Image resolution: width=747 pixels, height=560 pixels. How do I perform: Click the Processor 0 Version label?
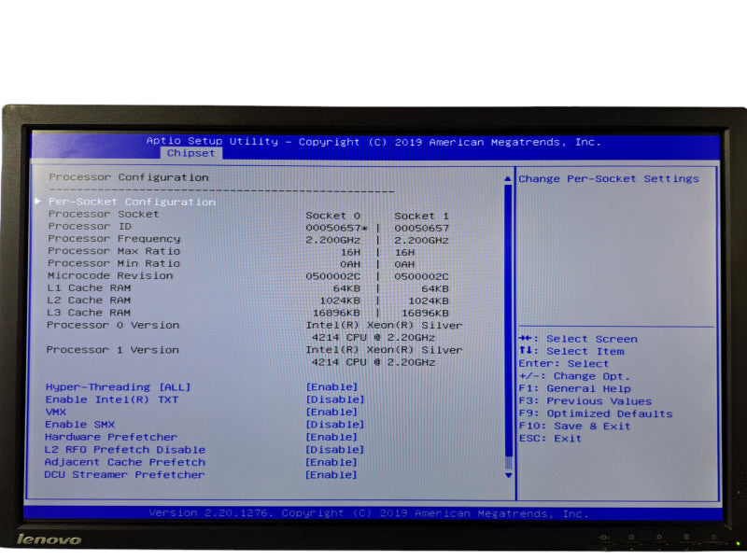tap(113, 325)
